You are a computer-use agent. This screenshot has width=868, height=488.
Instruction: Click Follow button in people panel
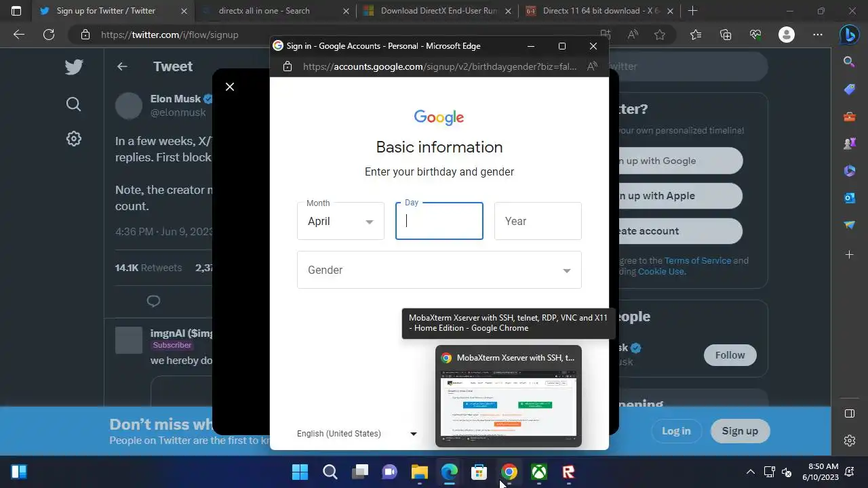tap(730, 355)
